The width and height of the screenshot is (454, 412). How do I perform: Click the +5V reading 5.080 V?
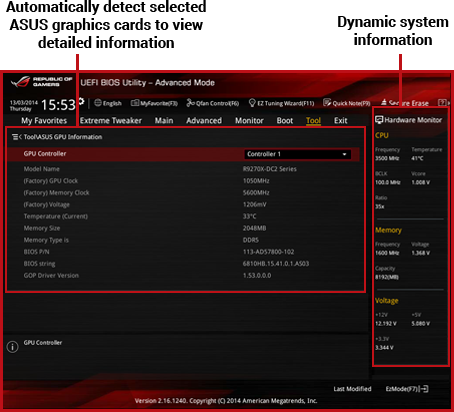(421, 323)
